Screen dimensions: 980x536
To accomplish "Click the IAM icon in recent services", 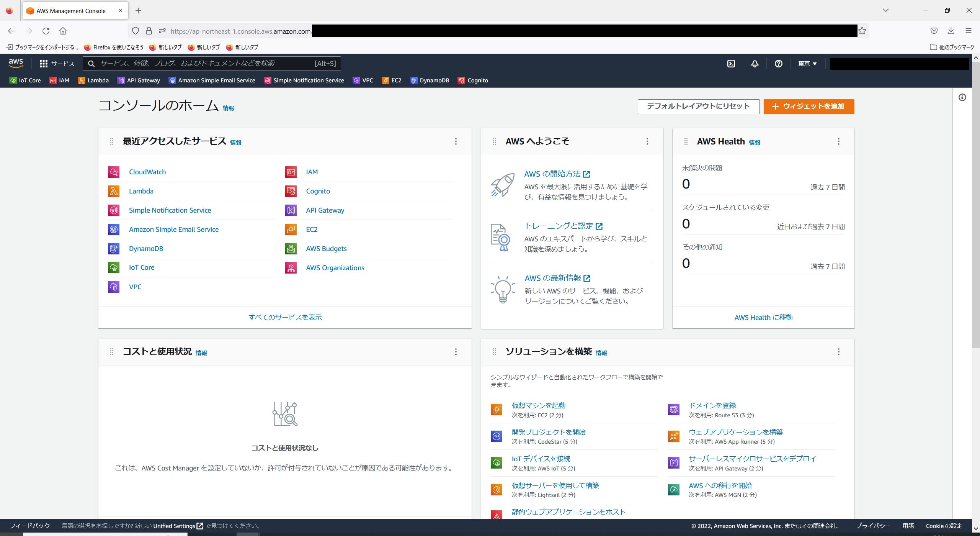I will click(291, 172).
